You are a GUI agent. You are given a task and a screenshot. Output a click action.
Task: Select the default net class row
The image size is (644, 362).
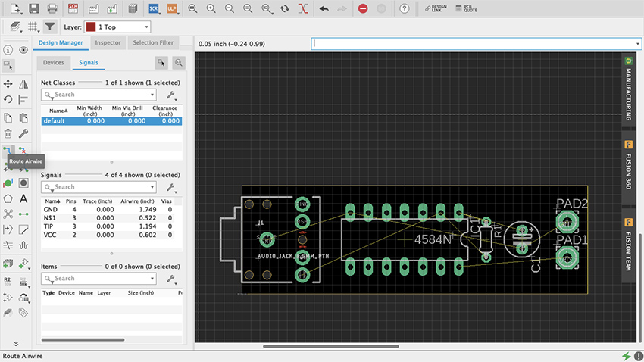coord(111,120)
